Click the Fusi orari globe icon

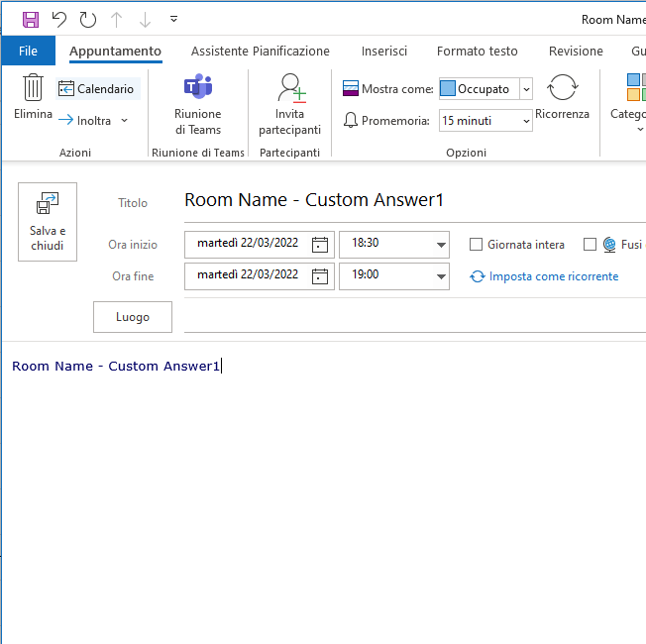[609, 245]
